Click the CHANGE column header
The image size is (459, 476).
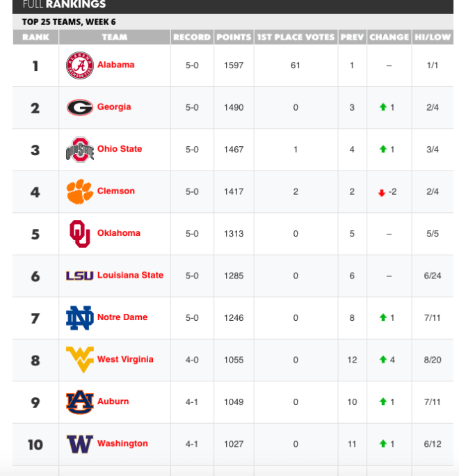(389, 37)
